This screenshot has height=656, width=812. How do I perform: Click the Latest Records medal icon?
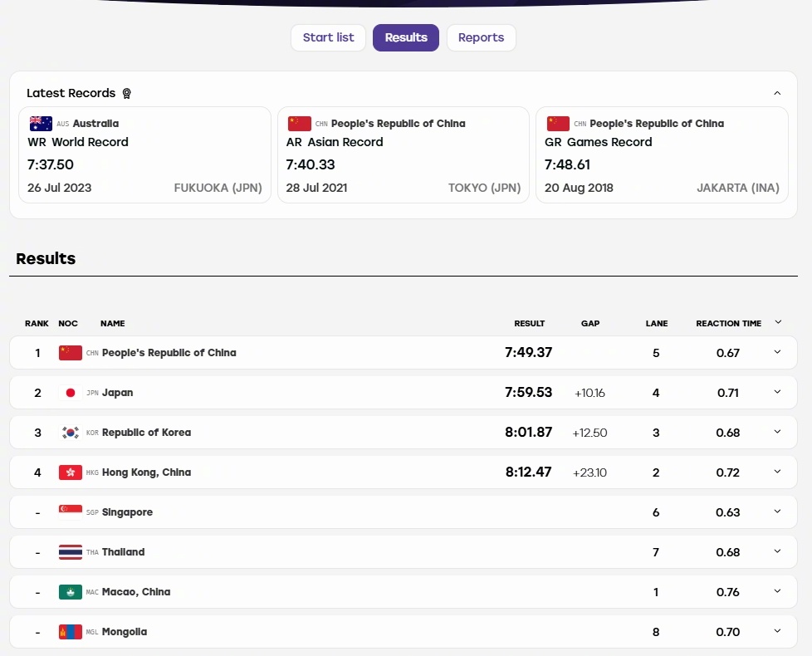[126, 93]
